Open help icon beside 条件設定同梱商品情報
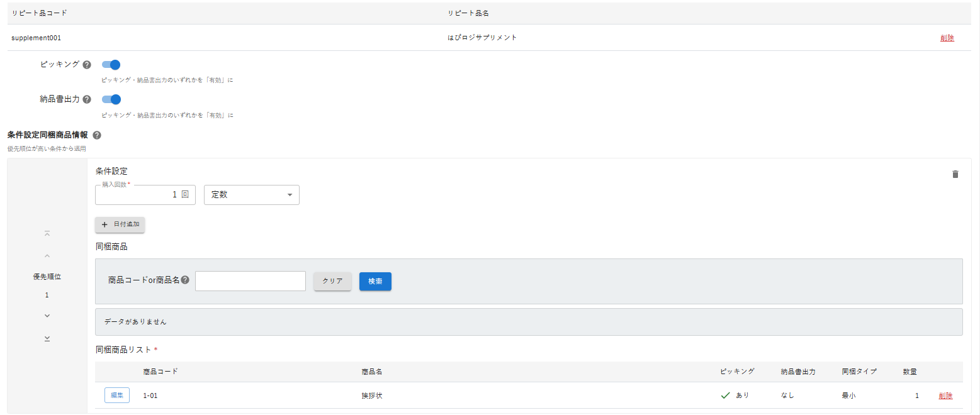 coord(97,135)
